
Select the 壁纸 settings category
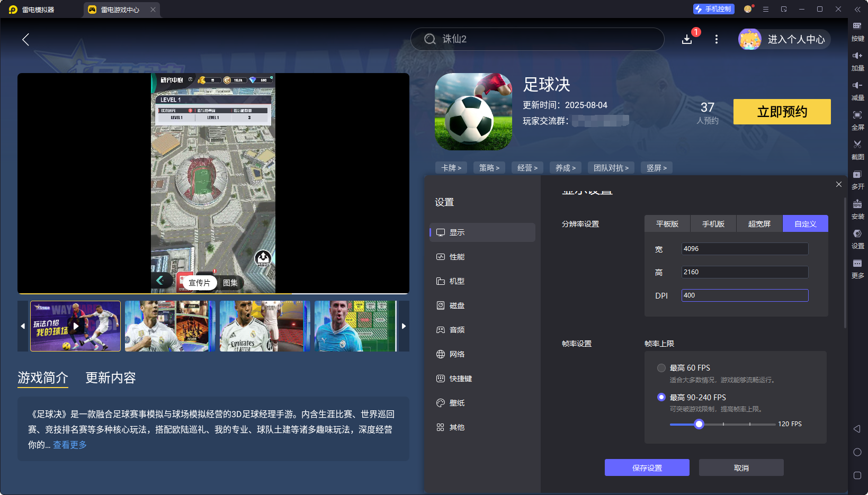482,403
